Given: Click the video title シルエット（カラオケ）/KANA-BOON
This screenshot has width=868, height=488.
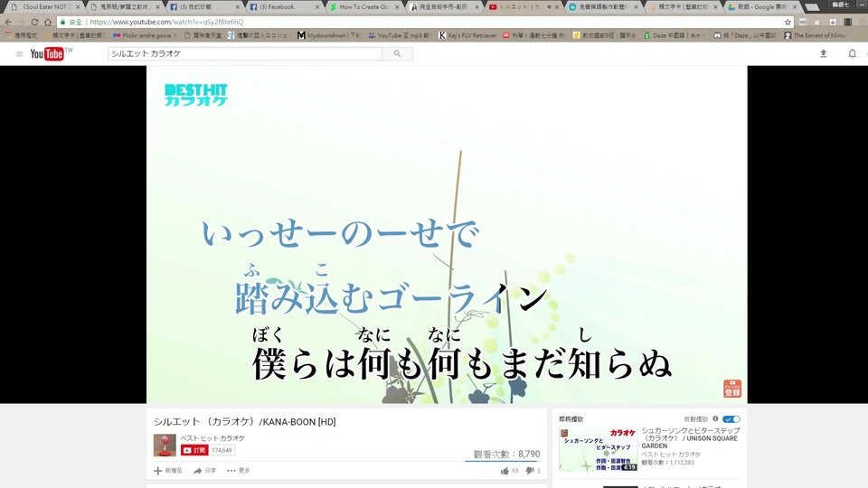Looking at the screenshot, I should (245, 422).
